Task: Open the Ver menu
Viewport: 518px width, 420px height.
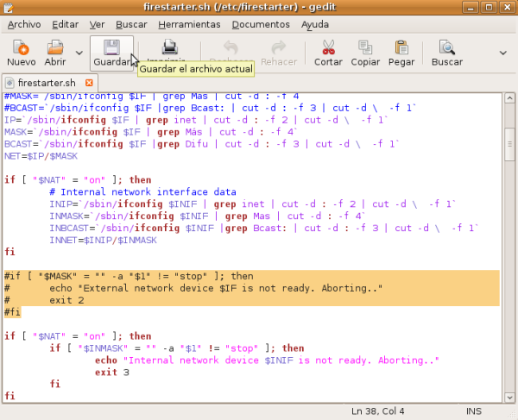Action: point(98,24)
